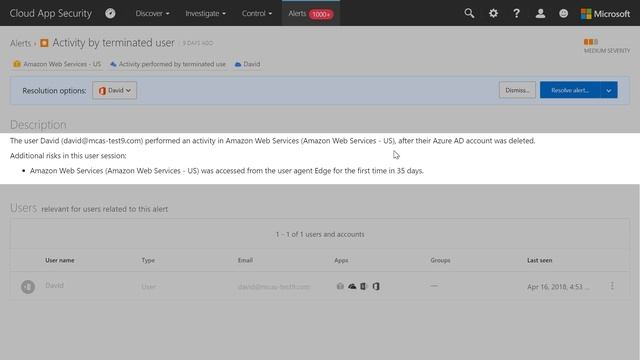Viewport: 640px width, 360px height.
Task: Click the Amazon app icon in David's row
Action: [x=340, y=286]
